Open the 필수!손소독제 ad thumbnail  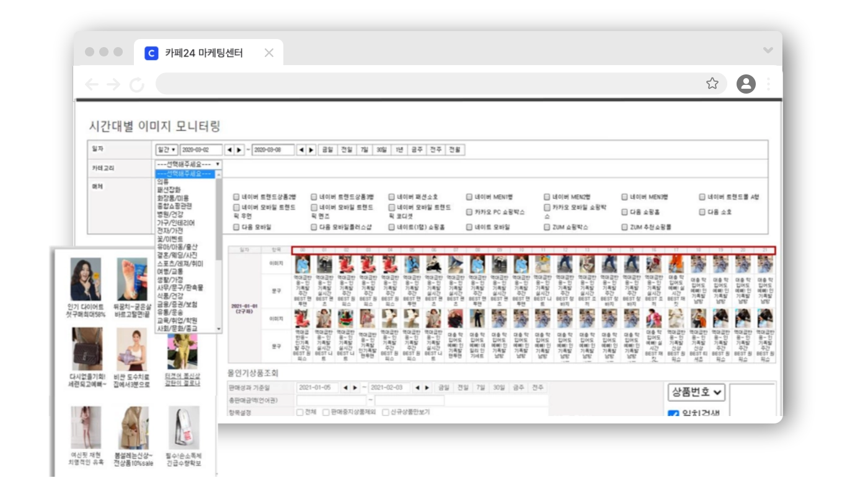(x=184, y=428)
